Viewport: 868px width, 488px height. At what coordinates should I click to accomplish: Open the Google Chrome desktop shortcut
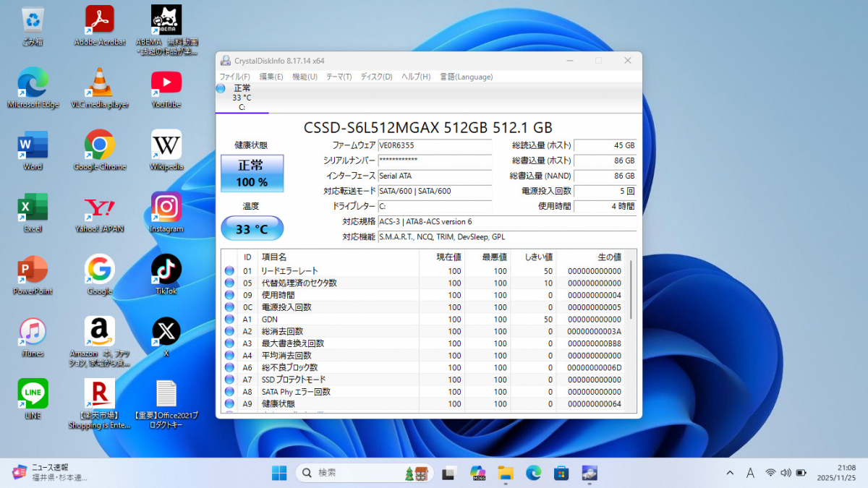point(100,145)
